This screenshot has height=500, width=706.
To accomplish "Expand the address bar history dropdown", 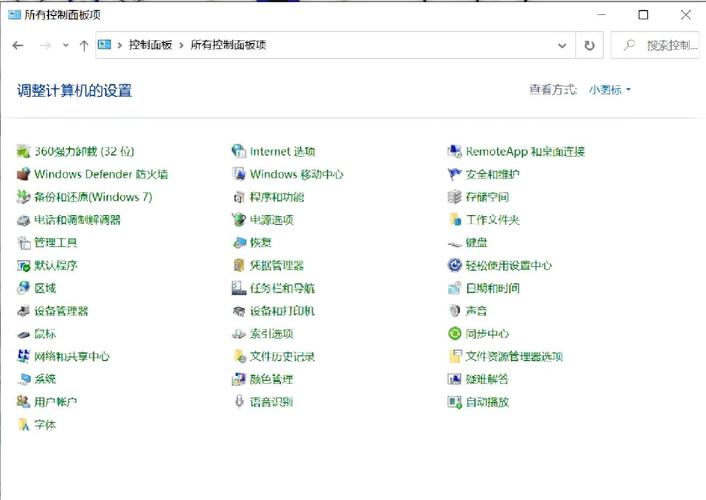I will (562, 45).
